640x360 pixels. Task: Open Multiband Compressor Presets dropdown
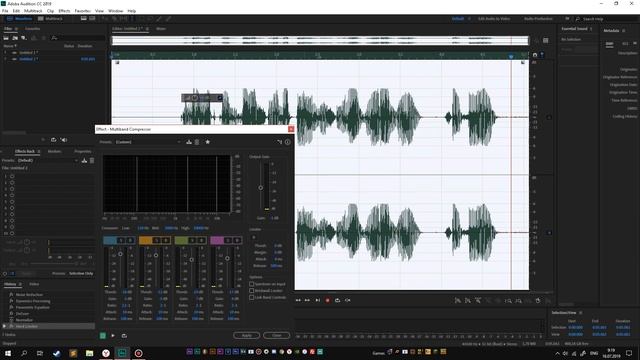[148, 142]
